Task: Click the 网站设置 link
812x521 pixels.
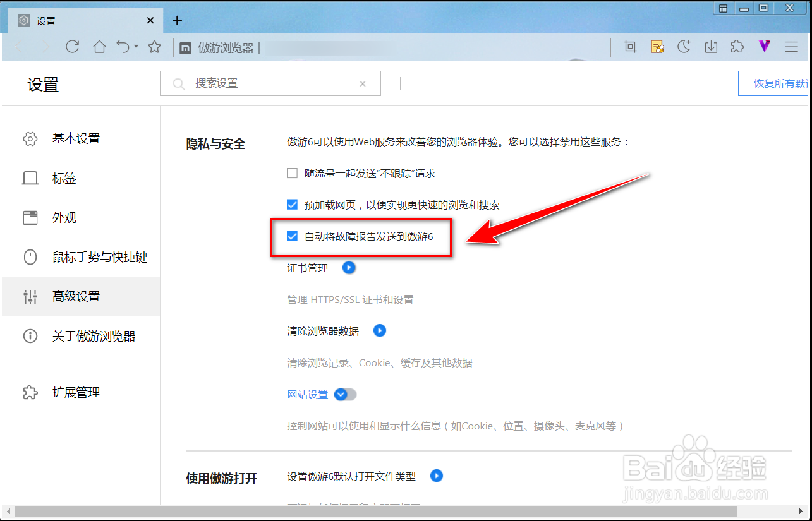Action: click(308, 394)
